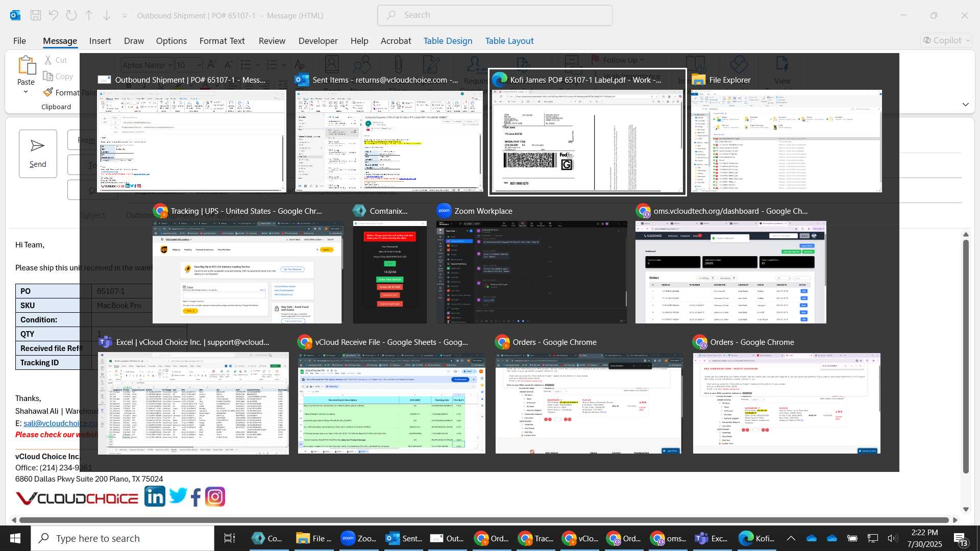This screenshot has width=980, height=551.
Task: Click the vertical scrollbar down arrow
Action: [x=966, y=509]
